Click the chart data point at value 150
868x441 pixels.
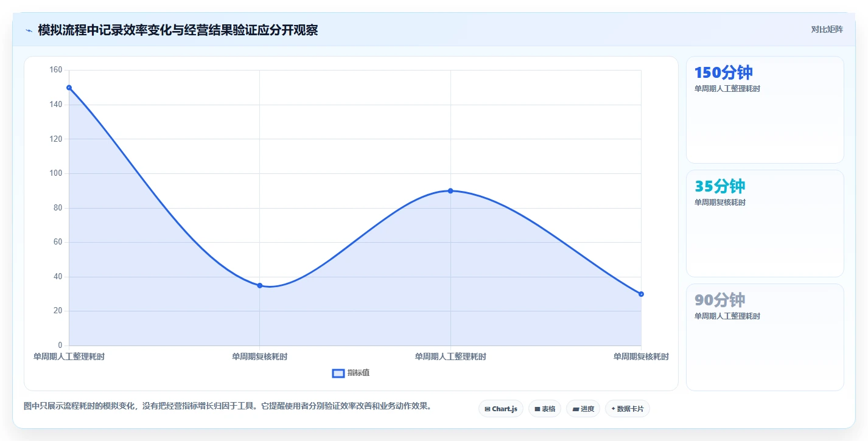[x=69, y=88]
